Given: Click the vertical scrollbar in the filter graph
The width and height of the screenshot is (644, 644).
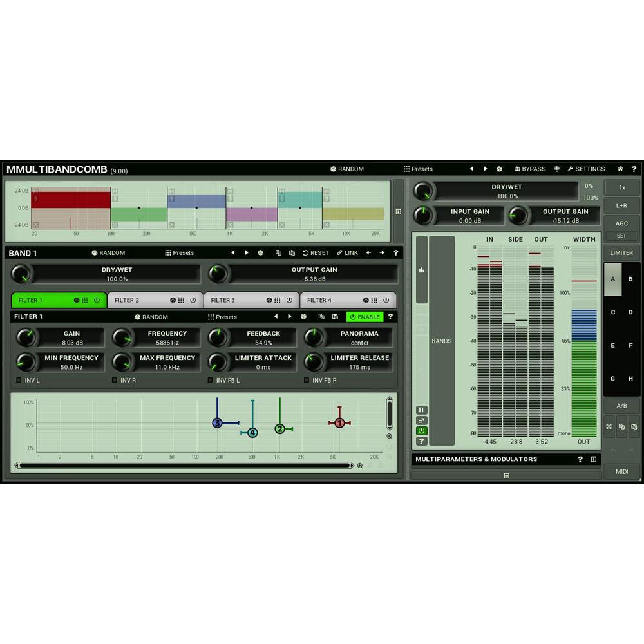Looking at the screenshot, I should click(390, 412).
